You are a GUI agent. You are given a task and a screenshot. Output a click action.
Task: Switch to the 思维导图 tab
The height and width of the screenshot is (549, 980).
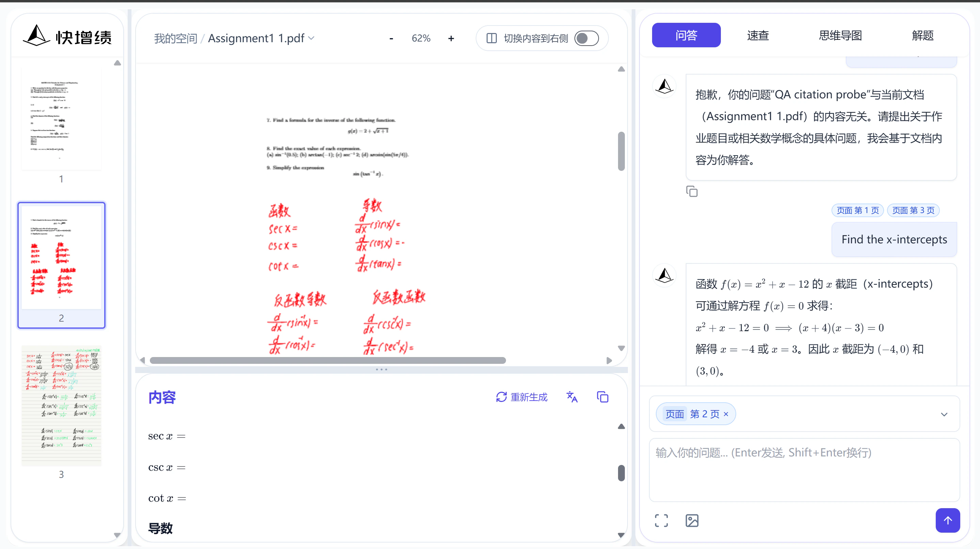(x=840, y=35)
